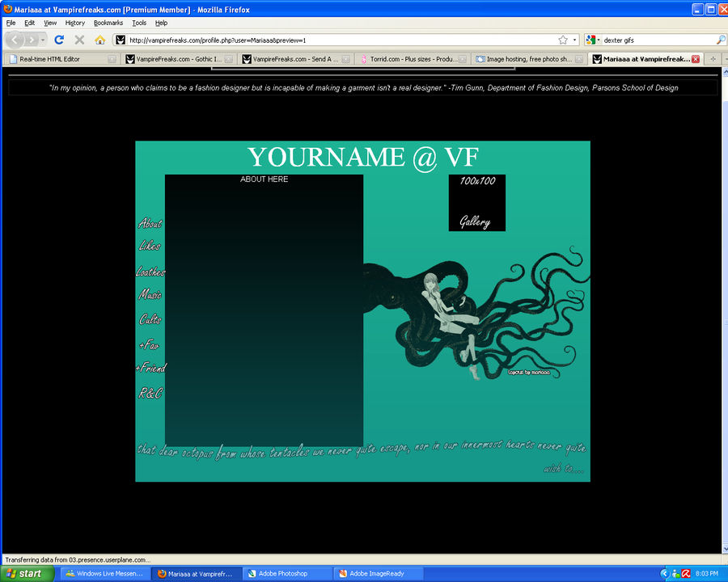Click the Tim Gunn quote text
The width and height of the screenshot is (728, 582).
(363, 88)
